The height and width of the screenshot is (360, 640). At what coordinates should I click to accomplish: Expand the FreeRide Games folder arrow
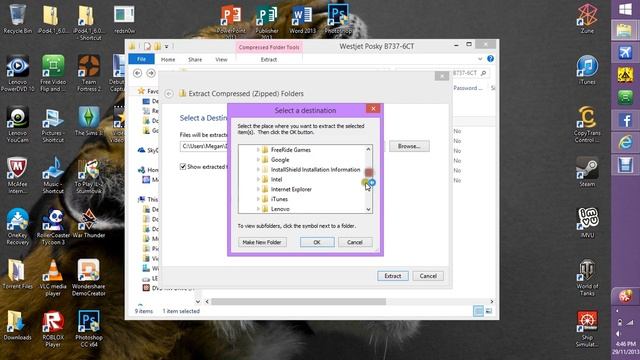pos(258,150)
